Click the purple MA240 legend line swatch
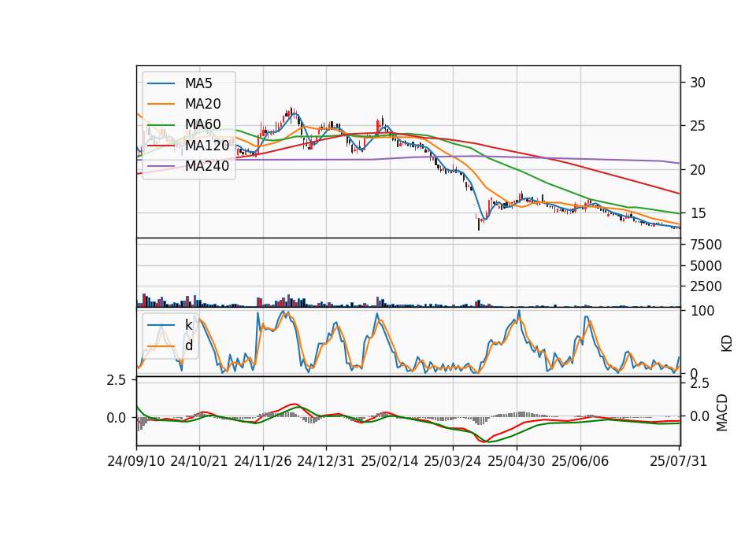This screenshot has width=756, height=543. click(161, 166)
